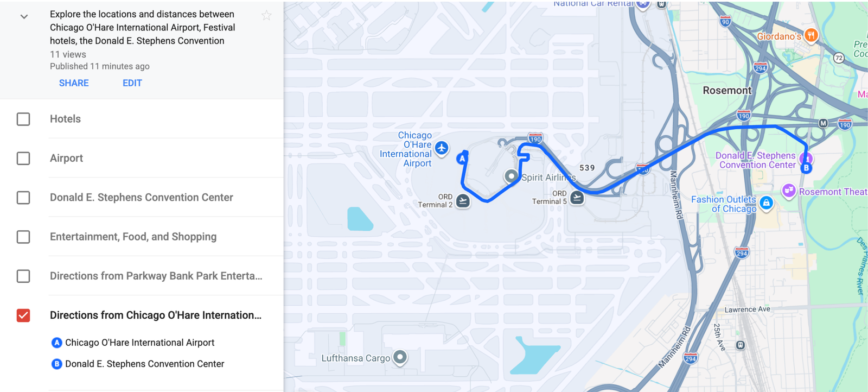The height and width of the screenshot is (392, 868).
Task: Click the Giordano's restaurant pin
Action: [x=810, y=36]
